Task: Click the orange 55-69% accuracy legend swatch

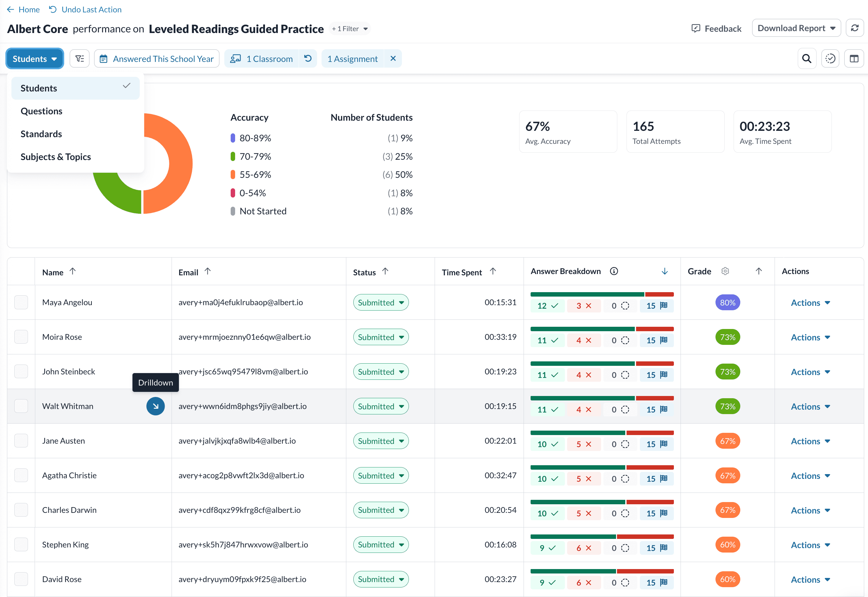Action: pyautogui.click(x=233, y=175)
